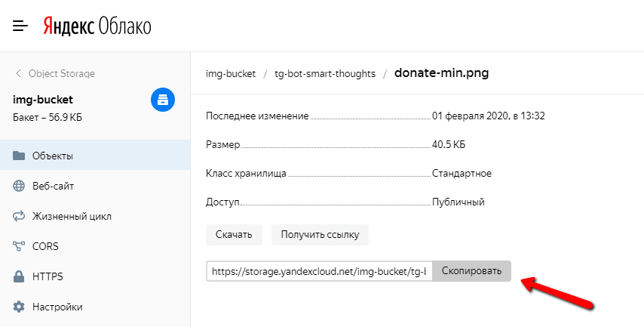Click the Яндекс Облако logo
Viewport: 644px width, 327px height.
pos(97,26)
